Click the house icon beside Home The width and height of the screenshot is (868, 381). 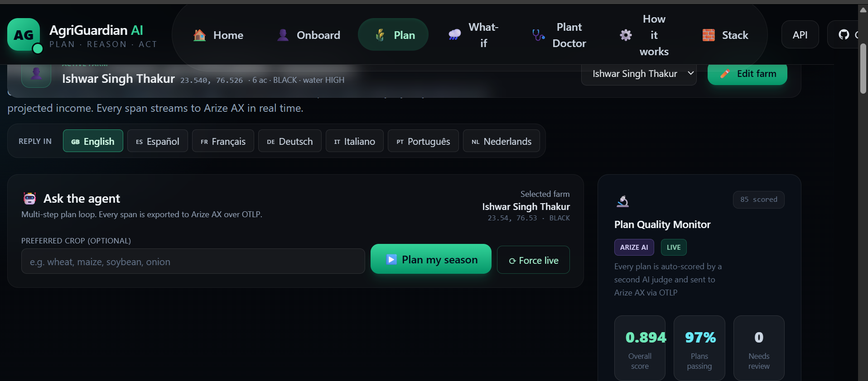coord(199,35)
